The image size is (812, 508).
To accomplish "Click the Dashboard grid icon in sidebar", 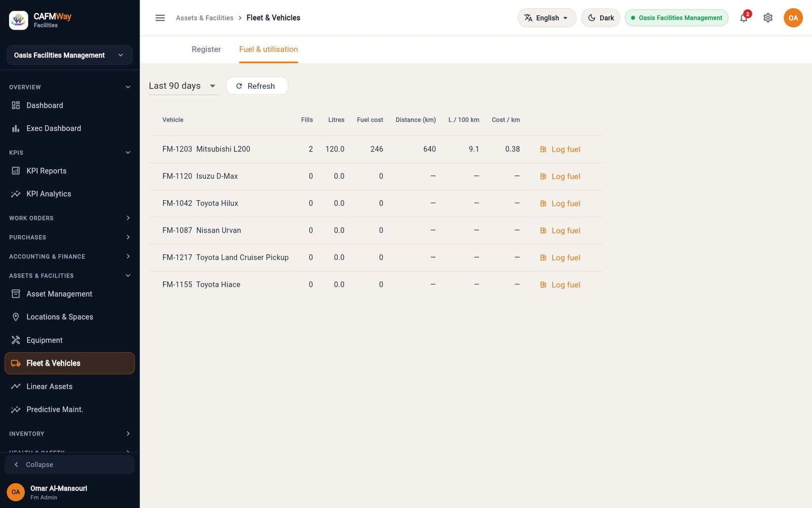I will [x=16, y=105].
